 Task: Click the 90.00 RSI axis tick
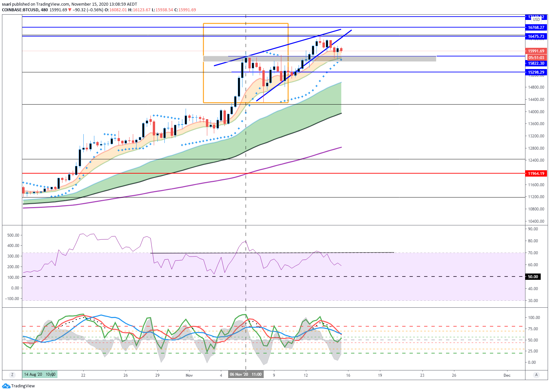[x=533, y=229]
